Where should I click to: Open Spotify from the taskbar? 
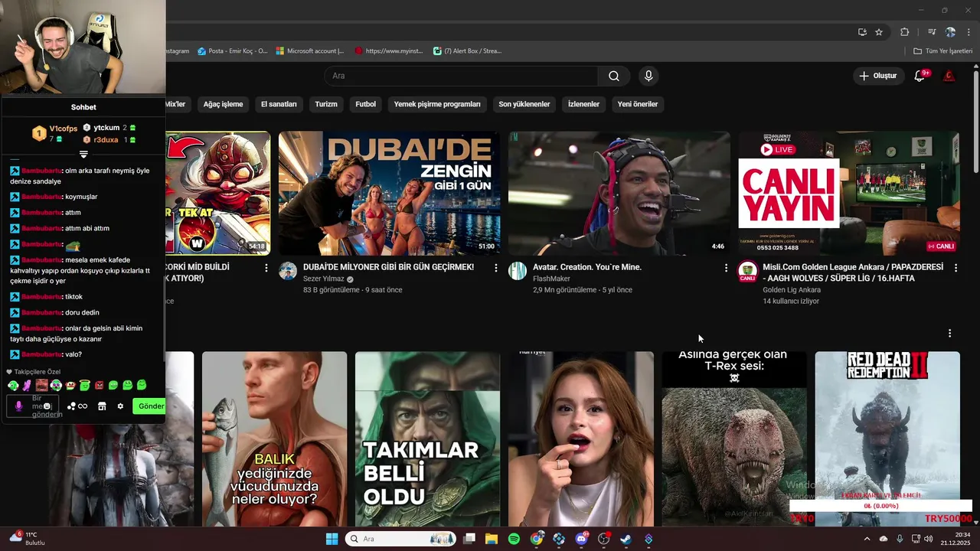(x=514, y=539)
